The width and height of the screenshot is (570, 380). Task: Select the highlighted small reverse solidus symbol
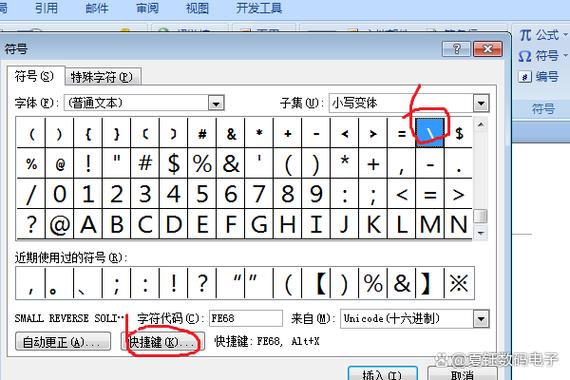click(430, 133)
